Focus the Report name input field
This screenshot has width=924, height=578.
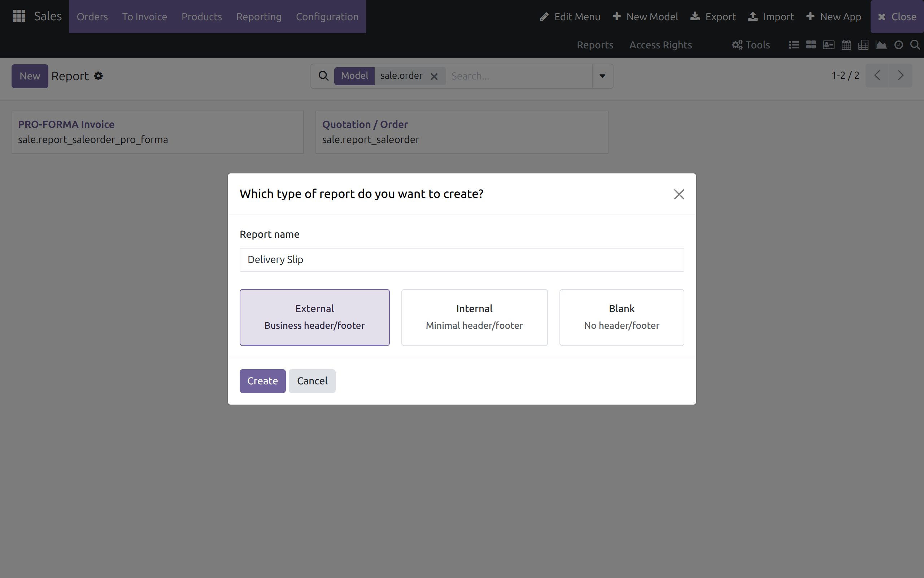pyautogui.click(x=462, y=260)
